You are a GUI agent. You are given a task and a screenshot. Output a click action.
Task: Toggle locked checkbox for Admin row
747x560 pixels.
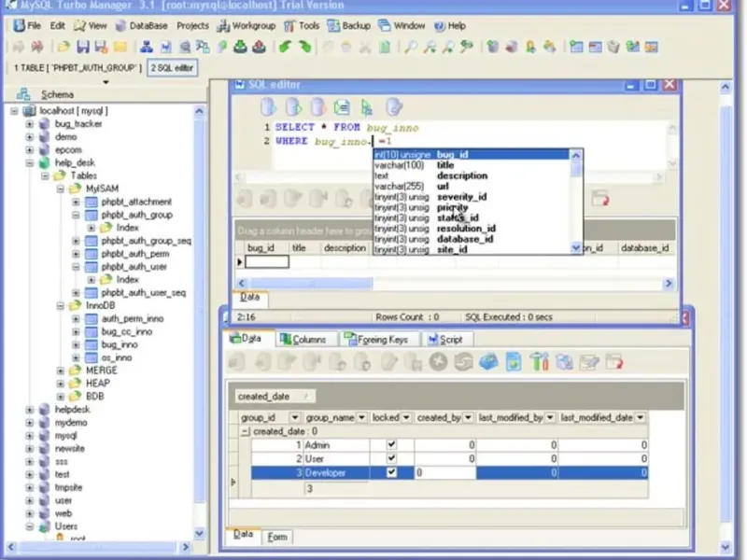pos(391,445)
